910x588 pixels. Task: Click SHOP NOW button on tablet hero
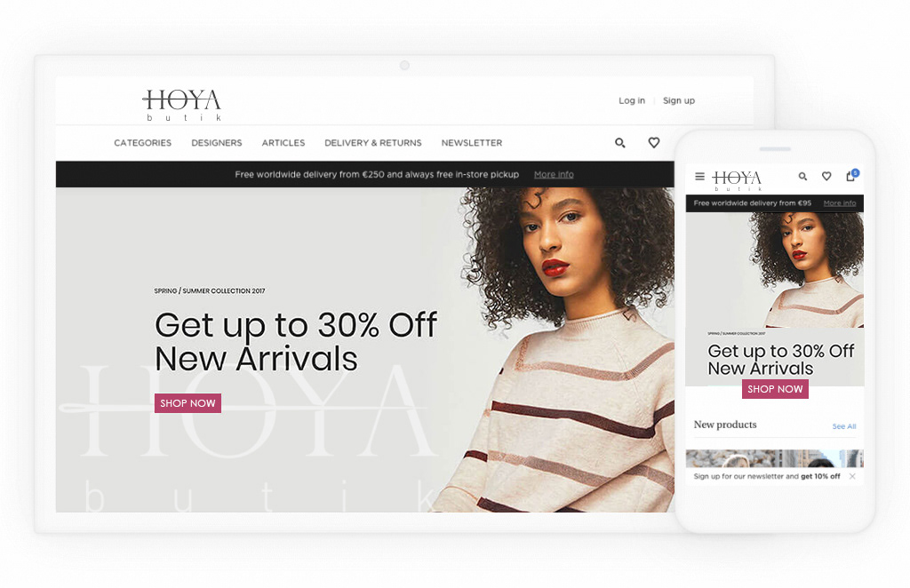click(188, 403)
